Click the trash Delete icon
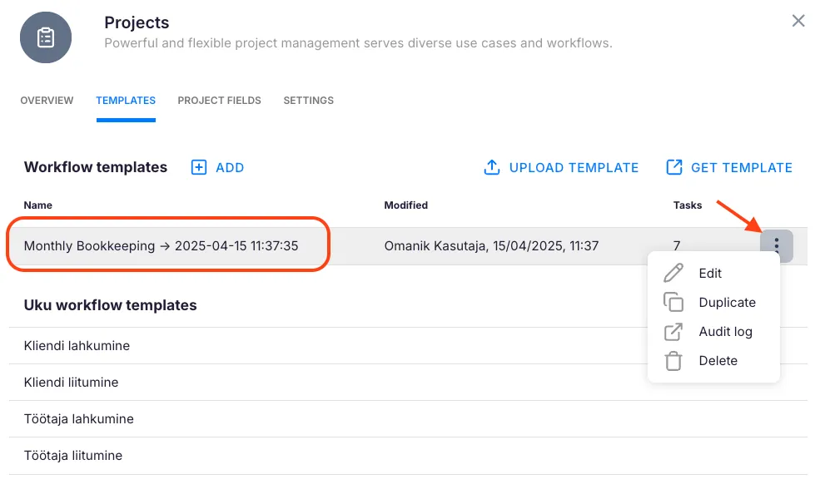 673,361
